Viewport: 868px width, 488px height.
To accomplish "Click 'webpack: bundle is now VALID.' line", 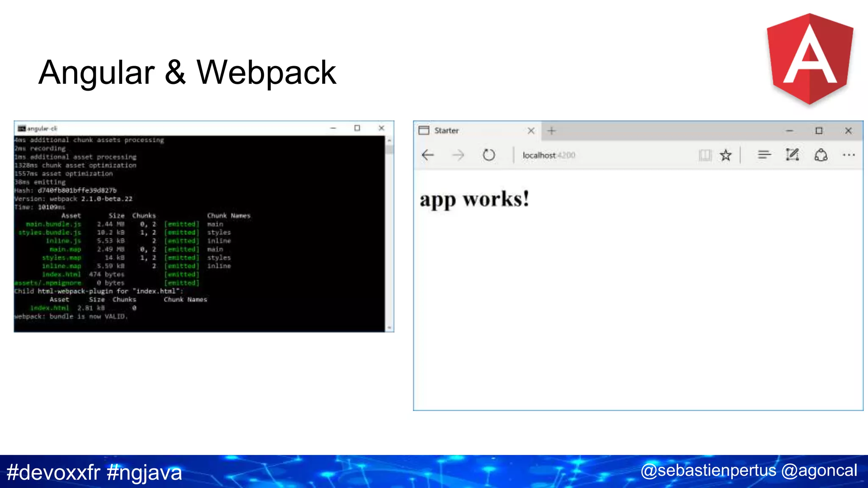I will click(x=71, y=316).
